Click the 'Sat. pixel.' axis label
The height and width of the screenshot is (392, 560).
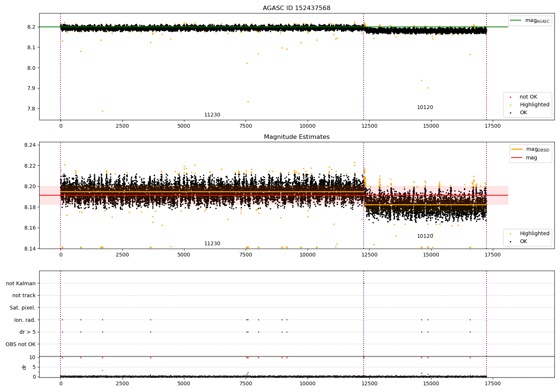(x=22, y=308)
